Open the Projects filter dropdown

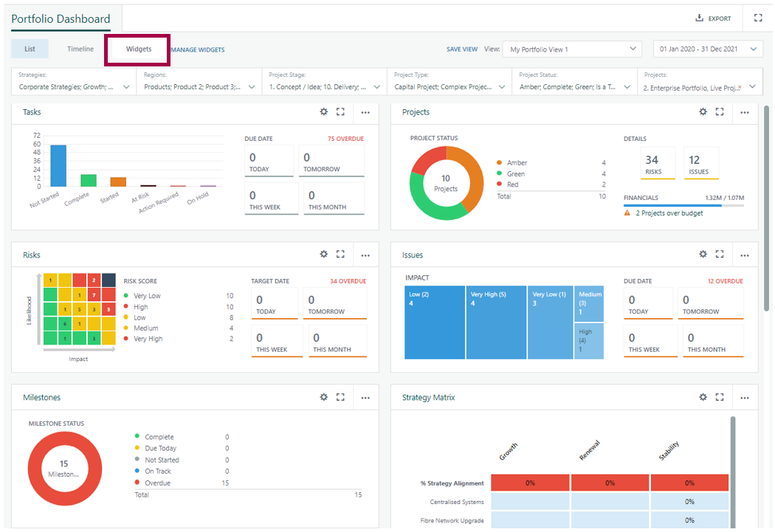tap(700, 82)
